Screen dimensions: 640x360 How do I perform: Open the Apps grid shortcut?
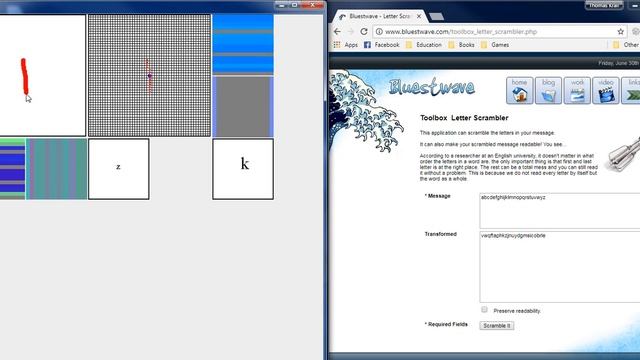(345, 45)
